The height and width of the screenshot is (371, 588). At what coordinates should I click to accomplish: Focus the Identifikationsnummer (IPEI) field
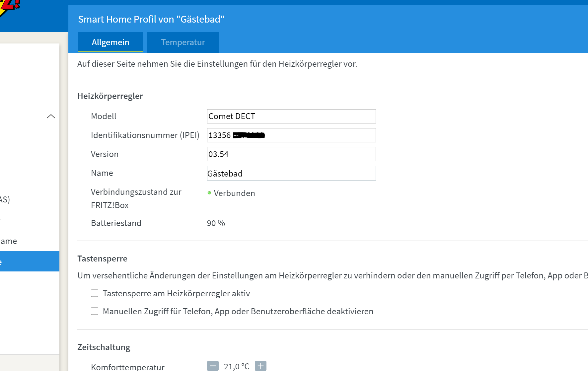pos(291,135)
